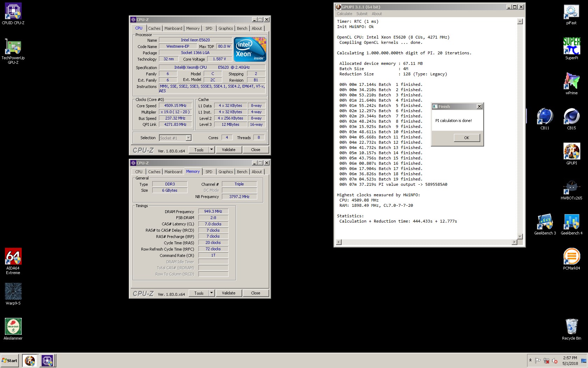The width and height of the screenshot is (588, 368).
Task: Open the HWBOTx265 desktop icon
Action: tap(572, 190)
